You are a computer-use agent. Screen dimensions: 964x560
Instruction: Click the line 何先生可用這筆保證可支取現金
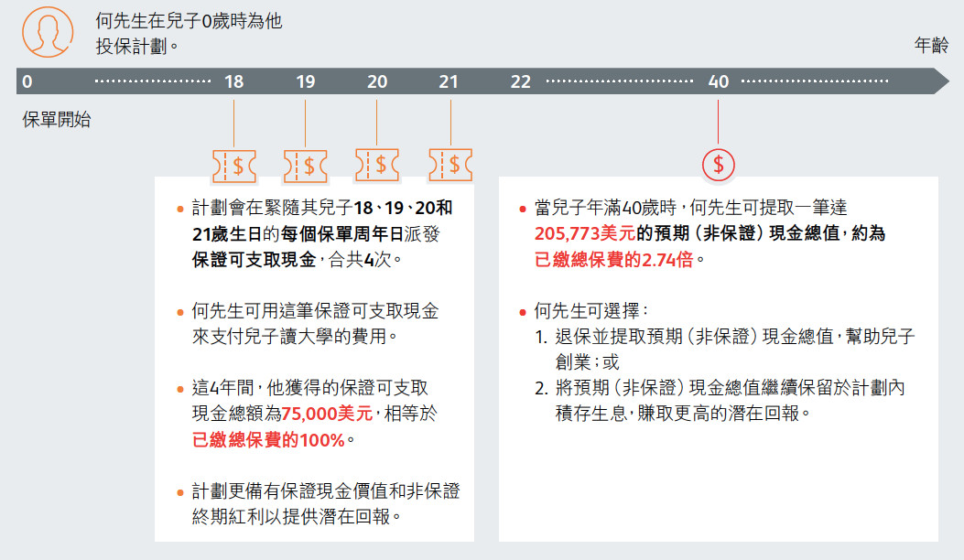316,310
